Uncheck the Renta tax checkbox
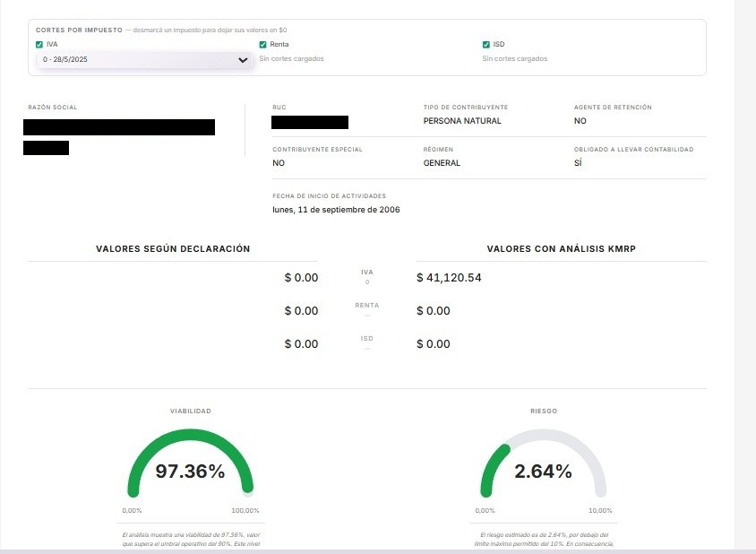The height and width of the screenshot is (554, 756). (x=262, y=45)
